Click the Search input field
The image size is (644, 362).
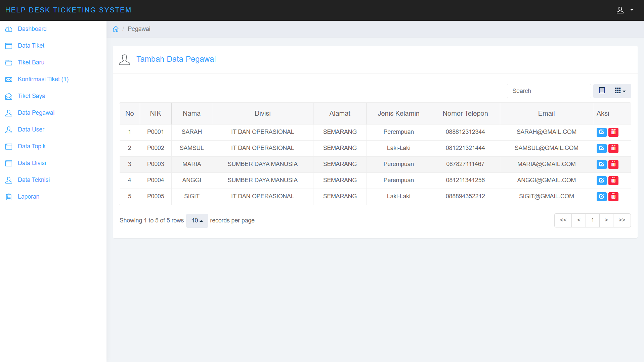click(549, 91)
